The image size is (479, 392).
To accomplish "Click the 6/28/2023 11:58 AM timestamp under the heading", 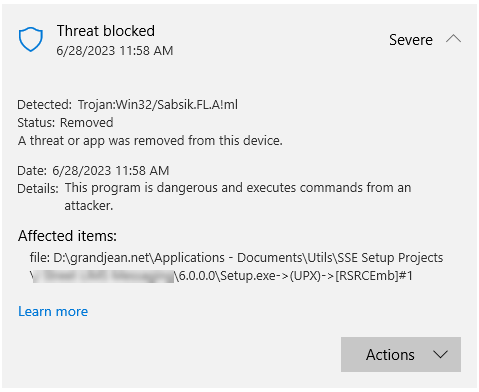I will coord(115,51).
